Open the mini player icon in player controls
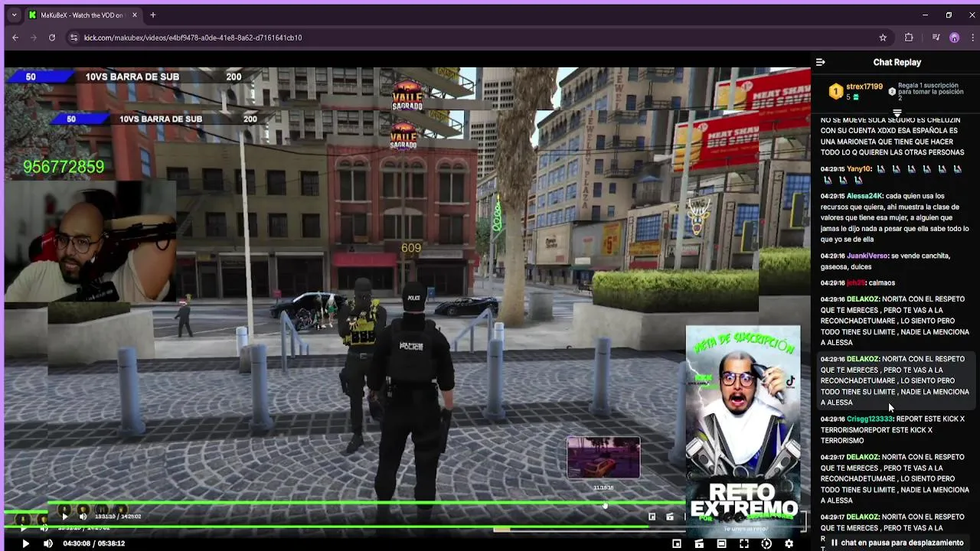Viewport: 980px width, 551px height. (x=676, y=543)
